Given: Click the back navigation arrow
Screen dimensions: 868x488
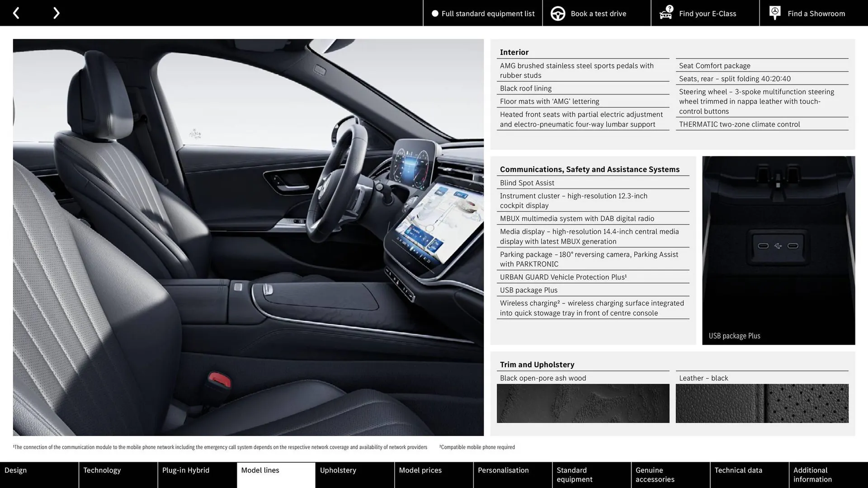Looking at the screenshot, I should (16, 13).
